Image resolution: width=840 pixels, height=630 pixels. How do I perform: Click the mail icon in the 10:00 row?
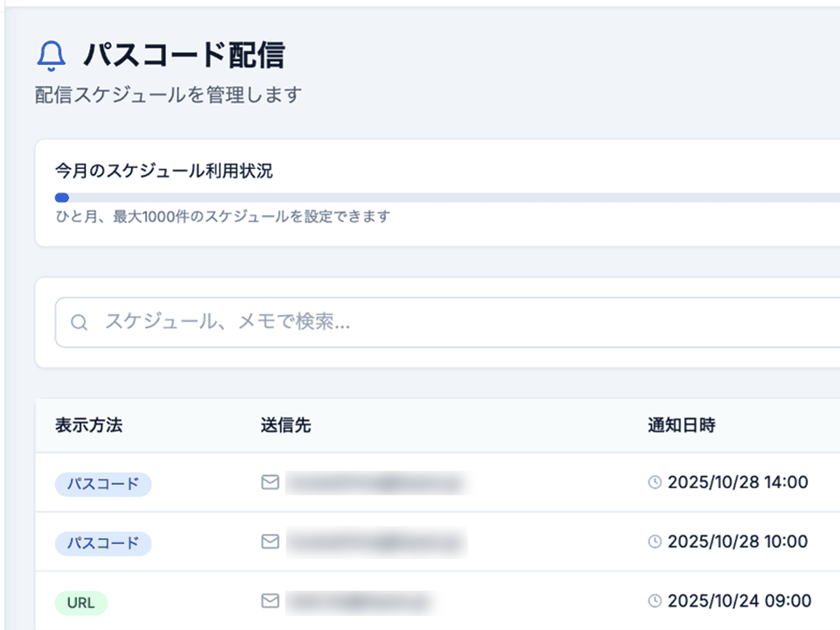(x=270, y=542)
